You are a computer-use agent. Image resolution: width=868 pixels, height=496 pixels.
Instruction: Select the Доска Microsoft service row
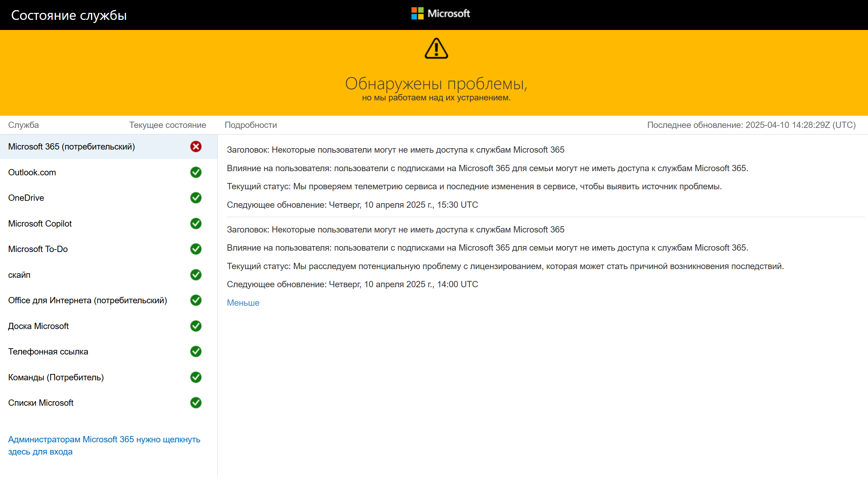[109, 326]
